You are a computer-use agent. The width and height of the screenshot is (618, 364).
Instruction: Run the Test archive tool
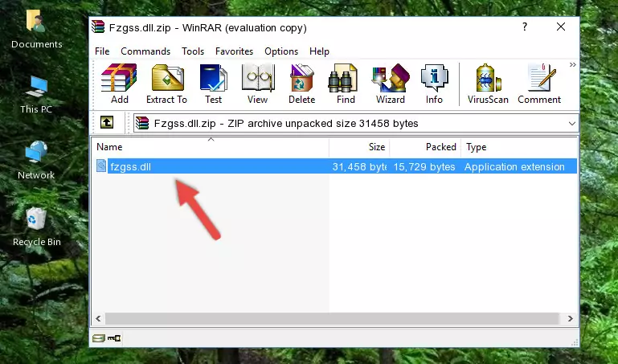click(x=213, y=84)
